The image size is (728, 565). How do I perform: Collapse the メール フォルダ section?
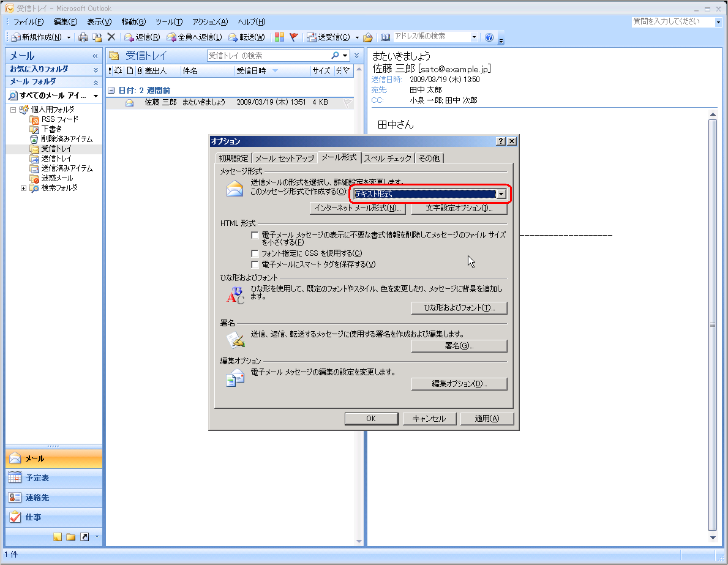(x=96, y=82)
